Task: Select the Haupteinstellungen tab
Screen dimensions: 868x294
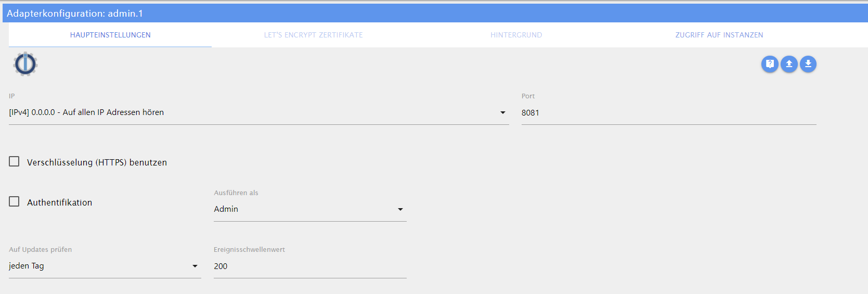Action: pyautogui.click(x=110, y=35)
